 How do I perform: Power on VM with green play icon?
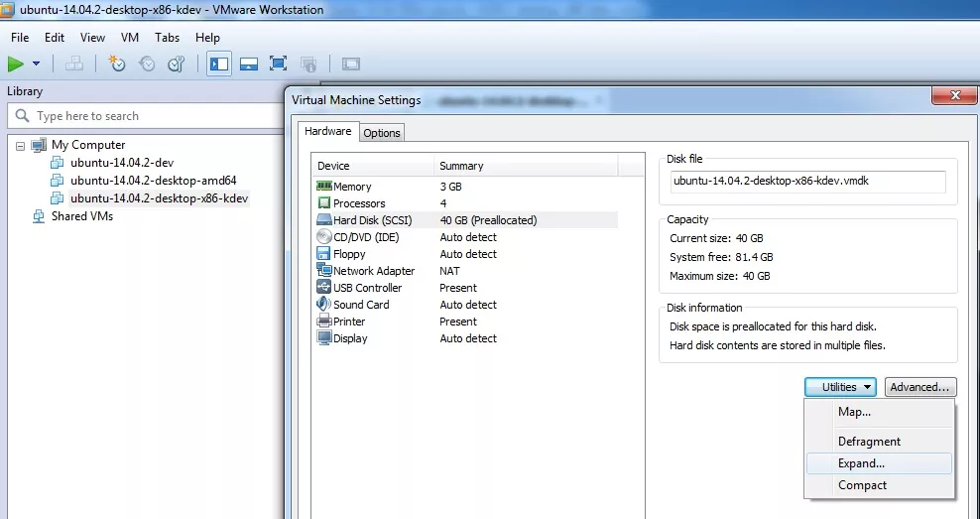point(16,64)
